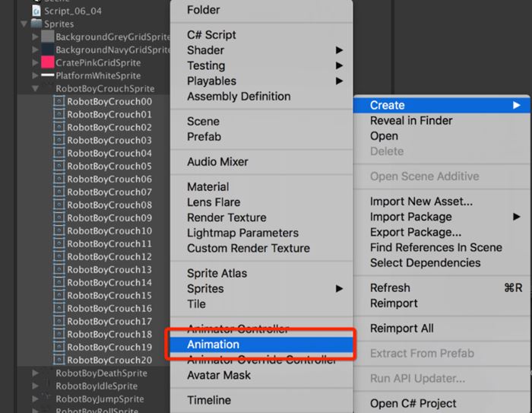Screen dimensions: 532x413
Task: Click the pink CratePinkGridSprite swatch
Action: point(47,62)
